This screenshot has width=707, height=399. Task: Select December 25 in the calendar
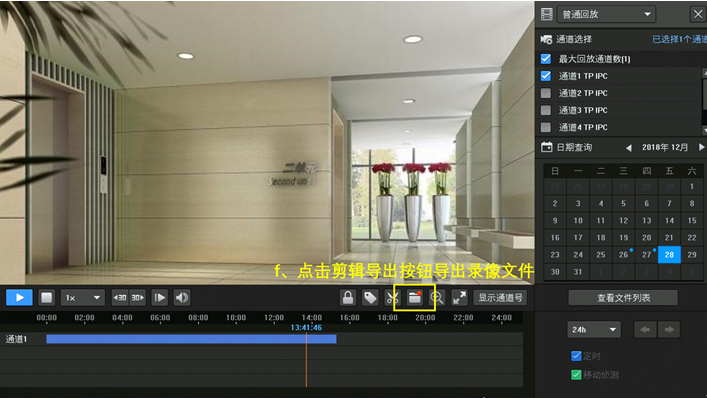[x=601, y=255]
